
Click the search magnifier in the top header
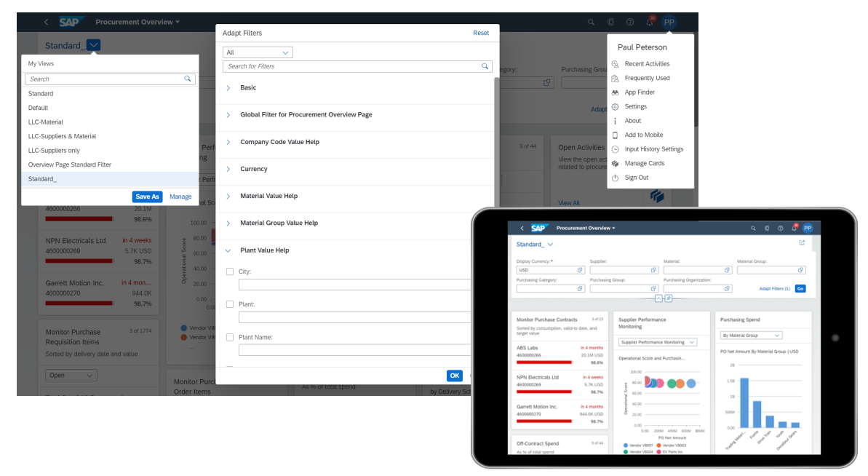click(x=592, y=23)
